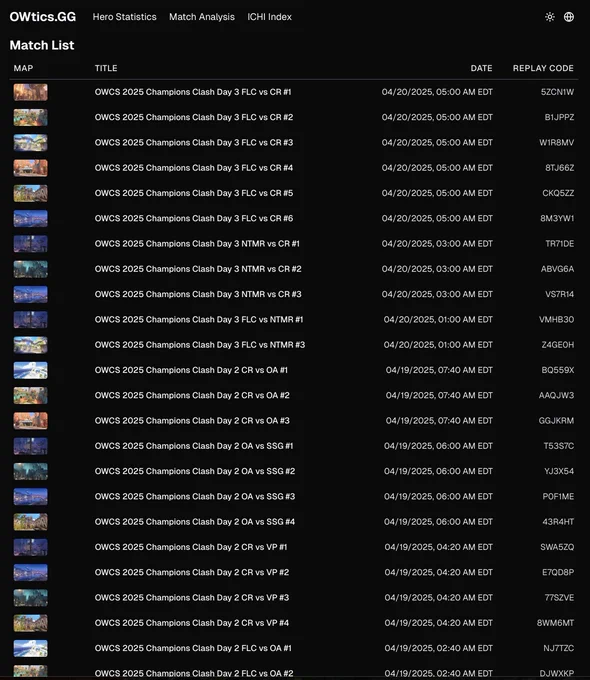Viewport: 590px width, 680px height.
Task: Open map thumbnail for CR vs OA #2
Action: coord(30,396)
